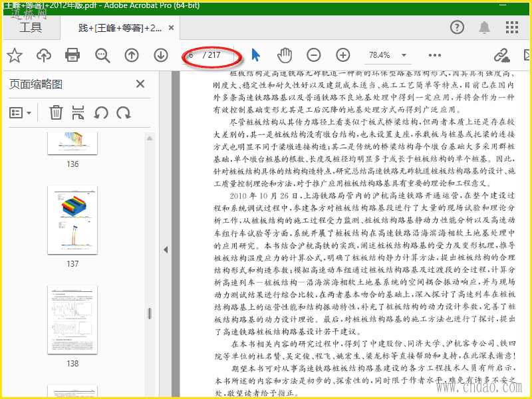Screen dimensions: 532x399
Task: Open the apps grid icon
Action: (x=511, y=27)
